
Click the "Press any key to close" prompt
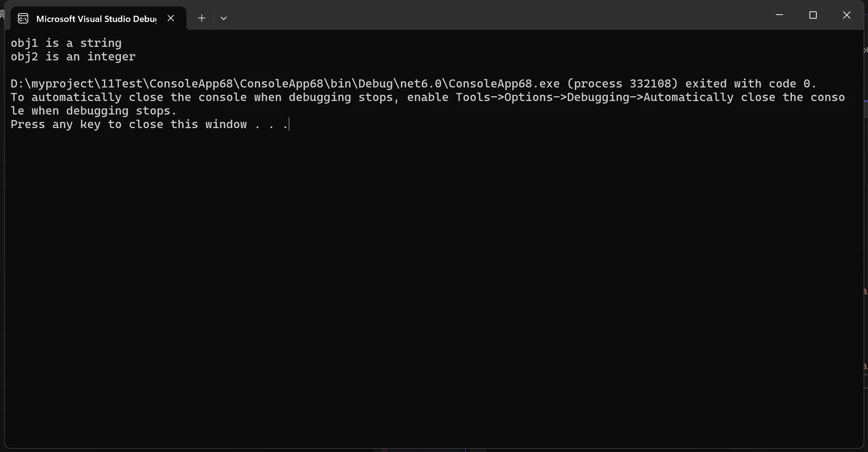click(86, 124)
